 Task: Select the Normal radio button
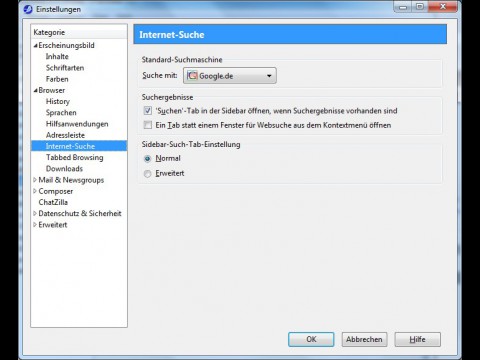pyautogui.click(x=147, y=159)
